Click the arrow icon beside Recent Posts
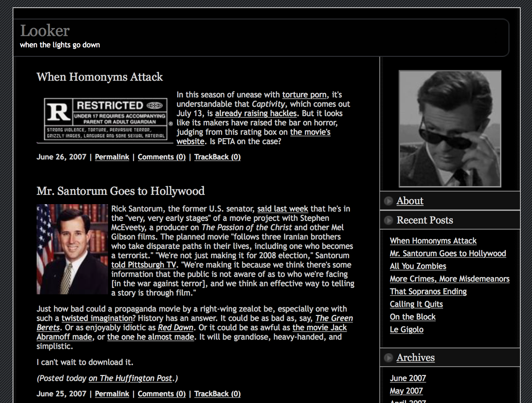Screen dimensions: 532x403 pos(388,220)
